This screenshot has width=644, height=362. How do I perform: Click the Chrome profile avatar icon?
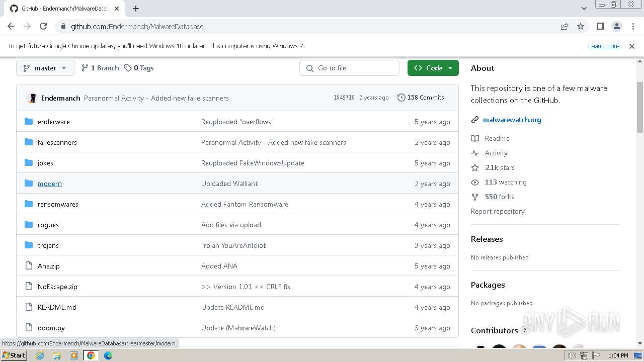pyautogui.click(x=616, y=27)
